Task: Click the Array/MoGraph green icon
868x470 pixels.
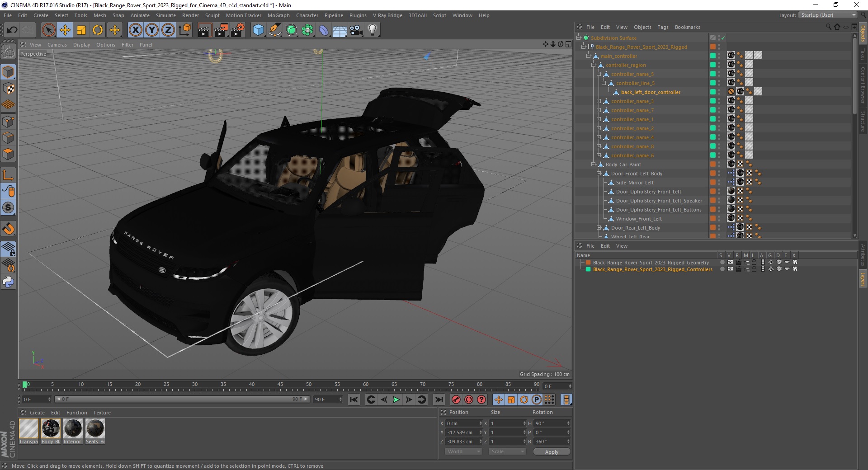Action: (x=307, y=30)
